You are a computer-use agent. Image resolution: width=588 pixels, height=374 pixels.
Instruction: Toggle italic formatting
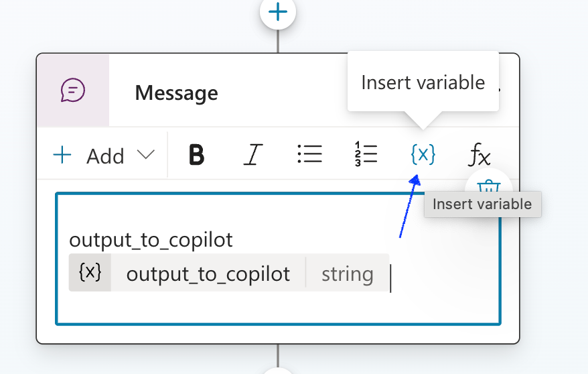coord(252,155)
